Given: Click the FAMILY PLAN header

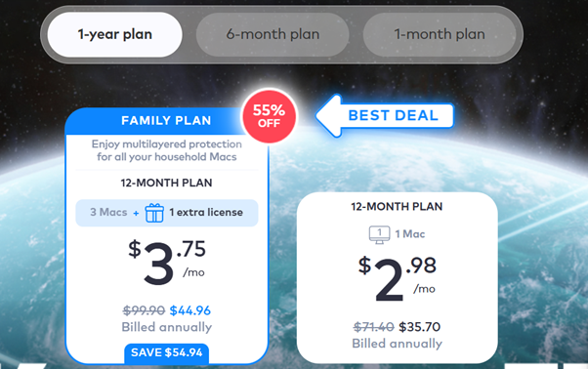Looking at the screenshot, I should pos(166,121).
